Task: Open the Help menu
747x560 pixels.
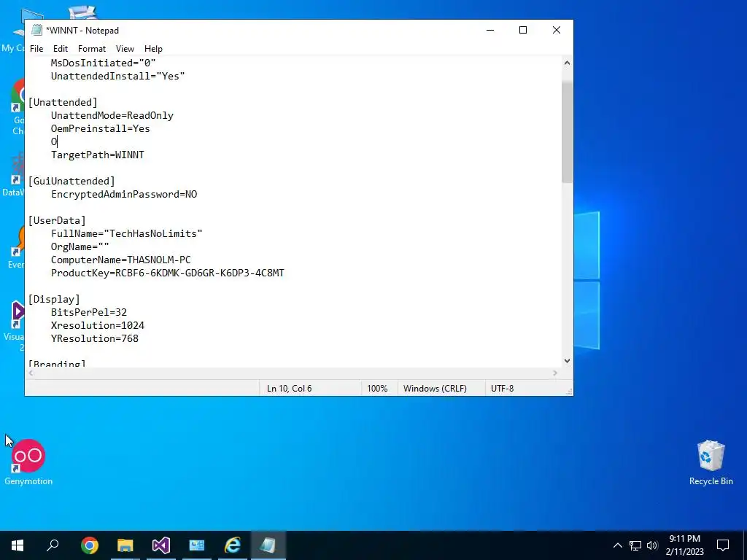Action: pyautogui.click(x=153, y=49)
